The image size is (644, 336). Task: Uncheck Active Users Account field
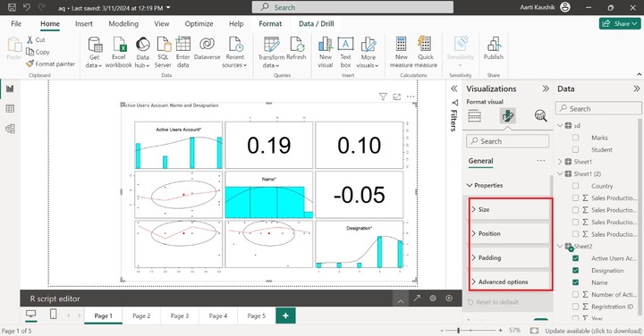(x=575, y=258)
